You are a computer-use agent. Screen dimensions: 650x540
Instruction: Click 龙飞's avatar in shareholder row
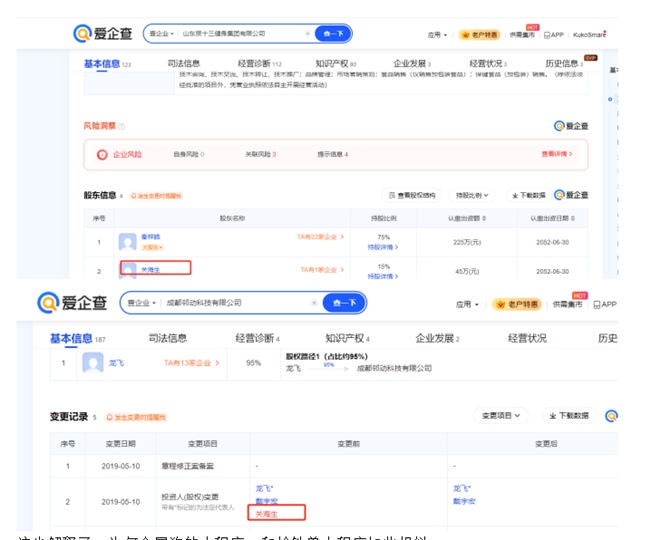(x=93, y=363)
